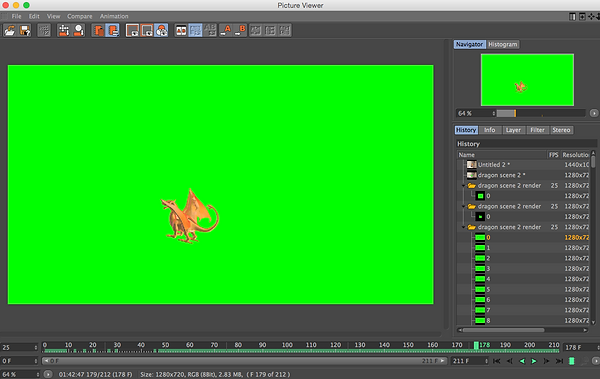Open the View menu
Screen dimensions: 600x379
pos(54,16)
